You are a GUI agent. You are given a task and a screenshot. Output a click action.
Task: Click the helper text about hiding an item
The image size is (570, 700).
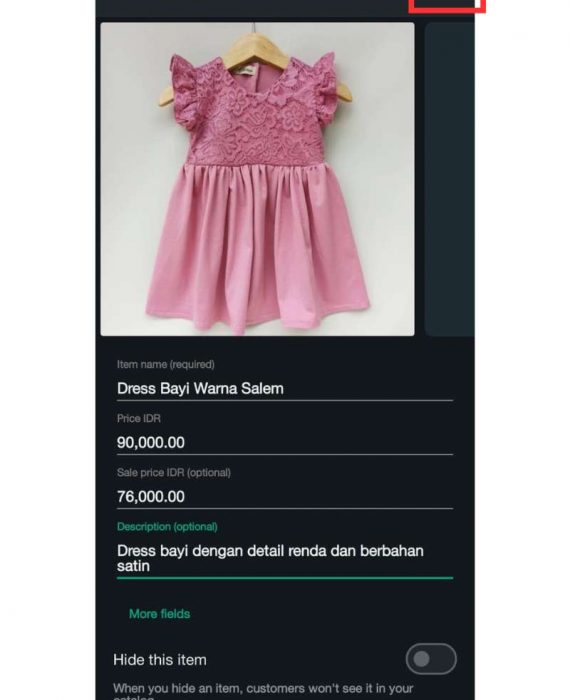coord(263,691)
